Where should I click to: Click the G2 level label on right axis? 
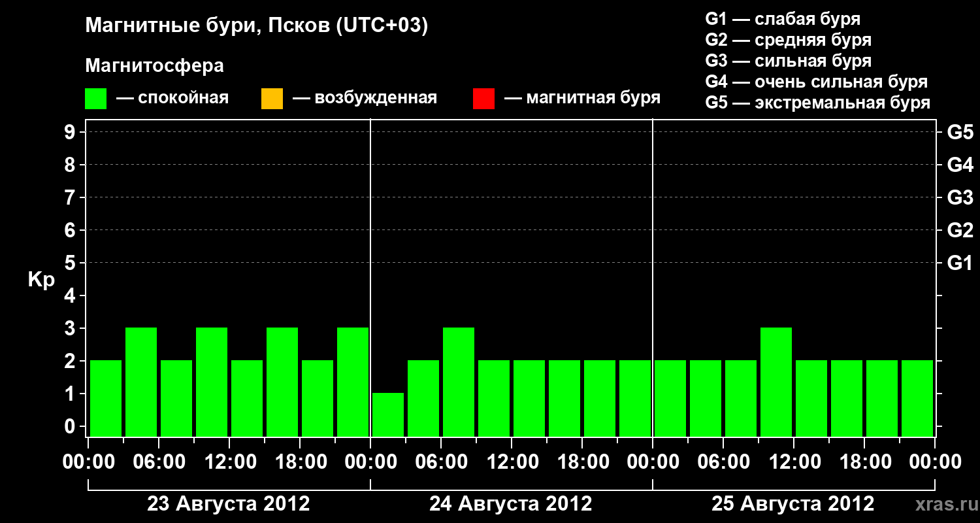(x=960, y=231)
